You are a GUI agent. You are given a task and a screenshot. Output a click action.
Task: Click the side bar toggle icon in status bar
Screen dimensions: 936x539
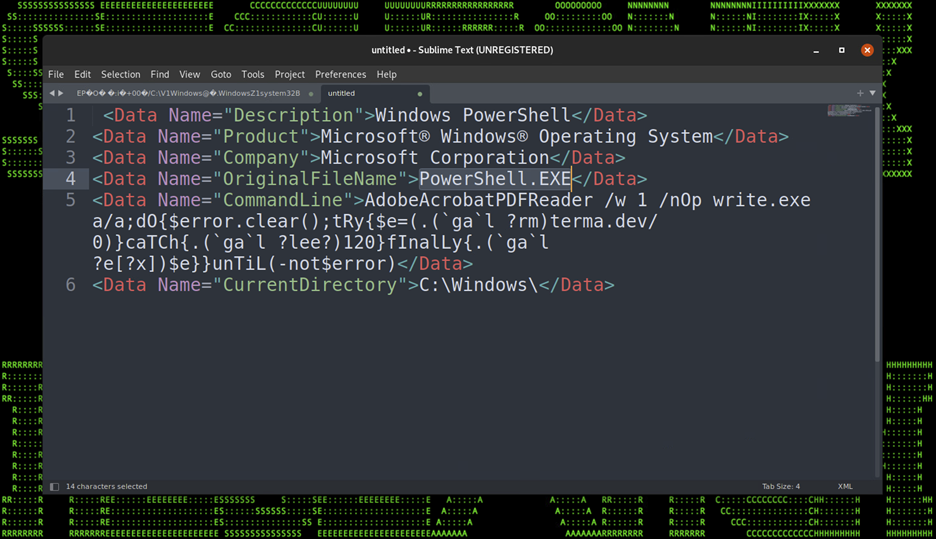55,487
